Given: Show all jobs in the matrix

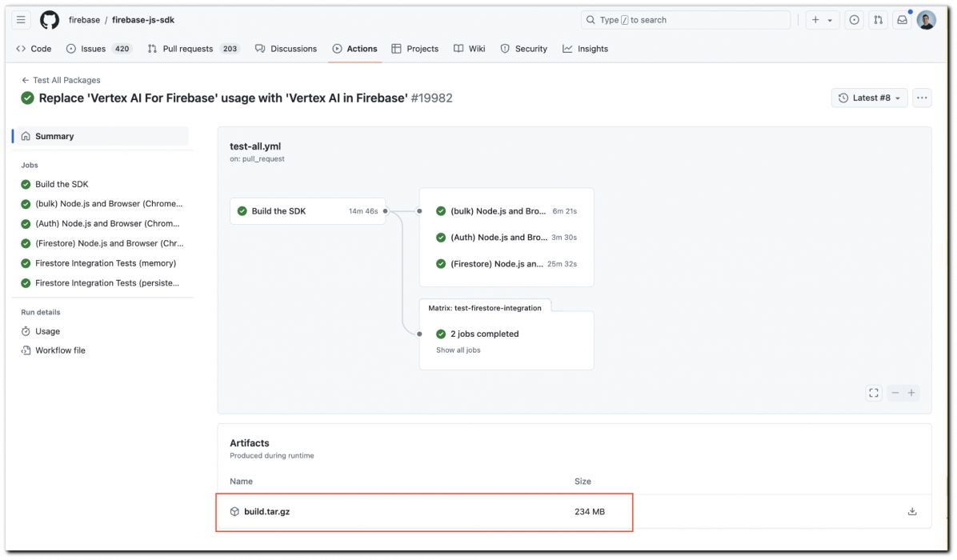Looking at the screenshot, I should point(458,350).
